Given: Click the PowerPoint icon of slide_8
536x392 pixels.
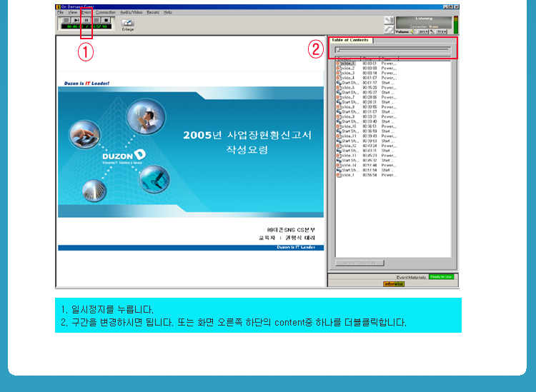Looking at the screenshot, I should coord(339,107).
